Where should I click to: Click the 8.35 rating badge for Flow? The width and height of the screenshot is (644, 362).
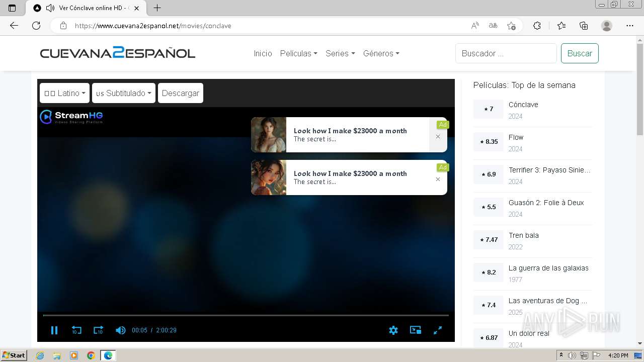point(489,142)
